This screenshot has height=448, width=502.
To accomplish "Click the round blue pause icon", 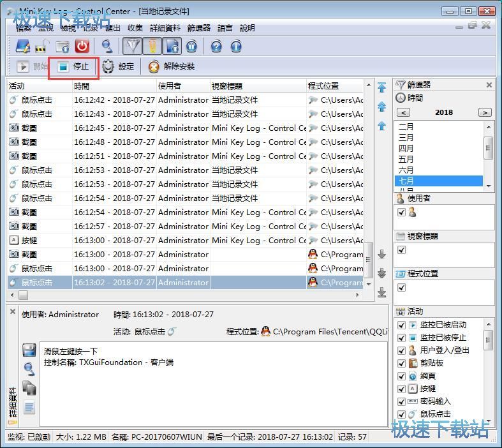I will [192, 47].
